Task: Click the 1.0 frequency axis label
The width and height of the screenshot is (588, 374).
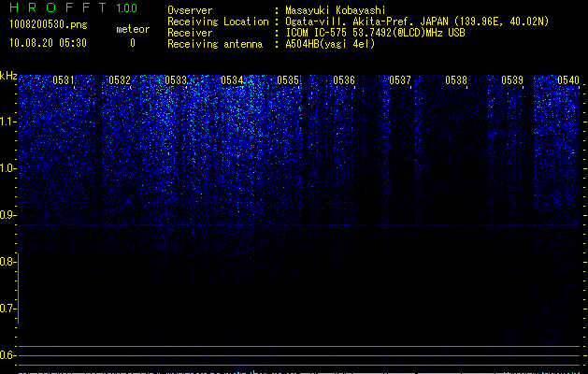Action: (x=7, y=168)
